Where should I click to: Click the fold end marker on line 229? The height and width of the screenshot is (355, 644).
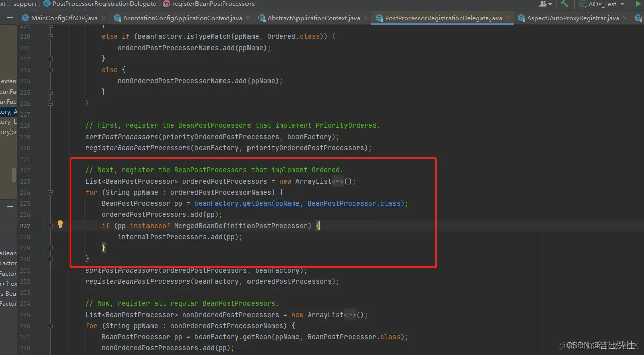pos(50,248)
